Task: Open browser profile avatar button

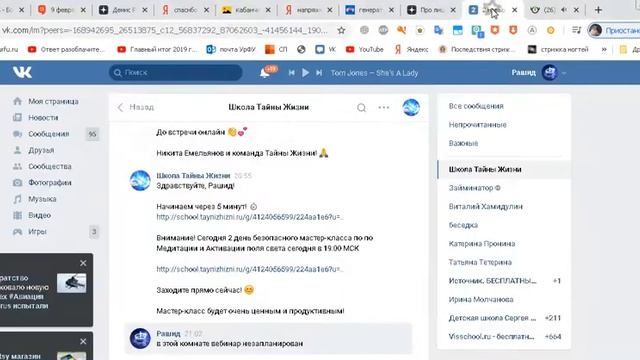Action: (596, 30)
